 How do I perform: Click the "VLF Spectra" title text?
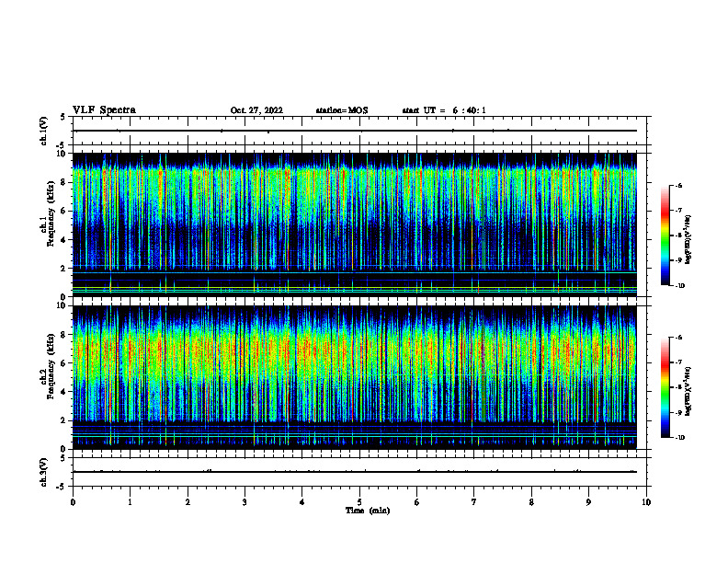click(x=104, y=110)
